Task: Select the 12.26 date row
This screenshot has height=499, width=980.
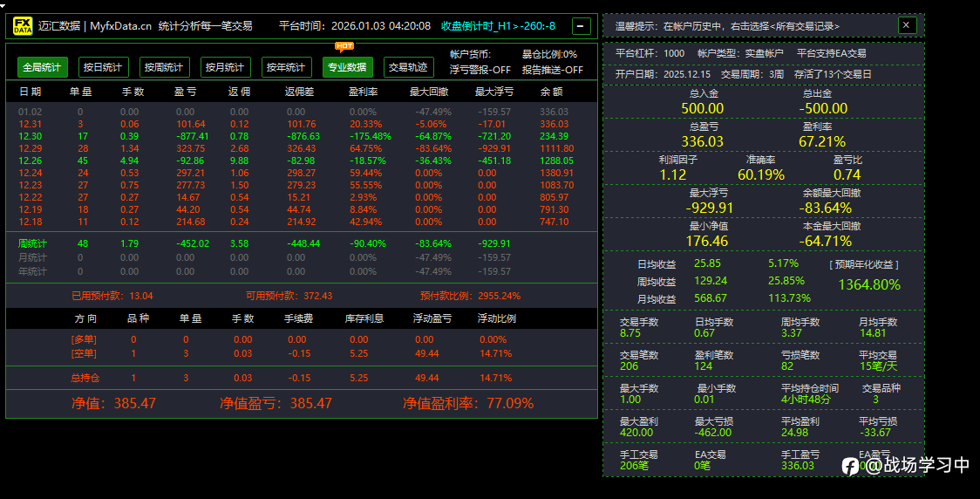Action: tap(302, 161)
